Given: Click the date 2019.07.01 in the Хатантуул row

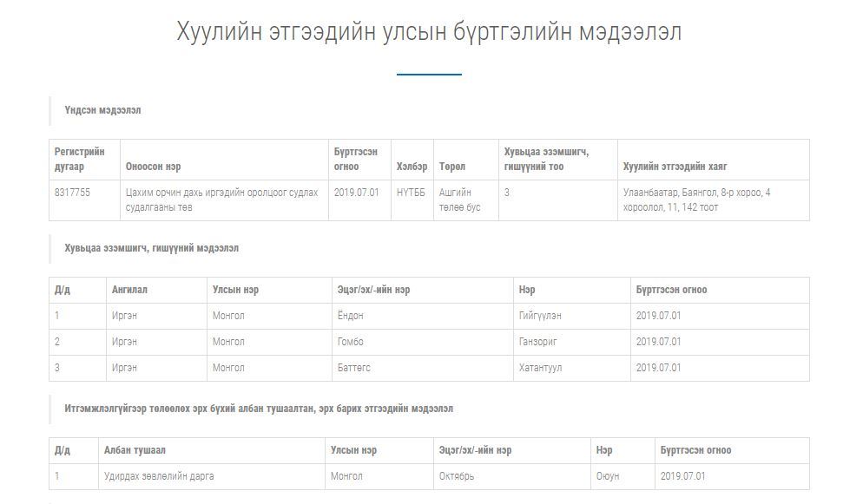Looking at the screenshot, I should pos(658,367).
